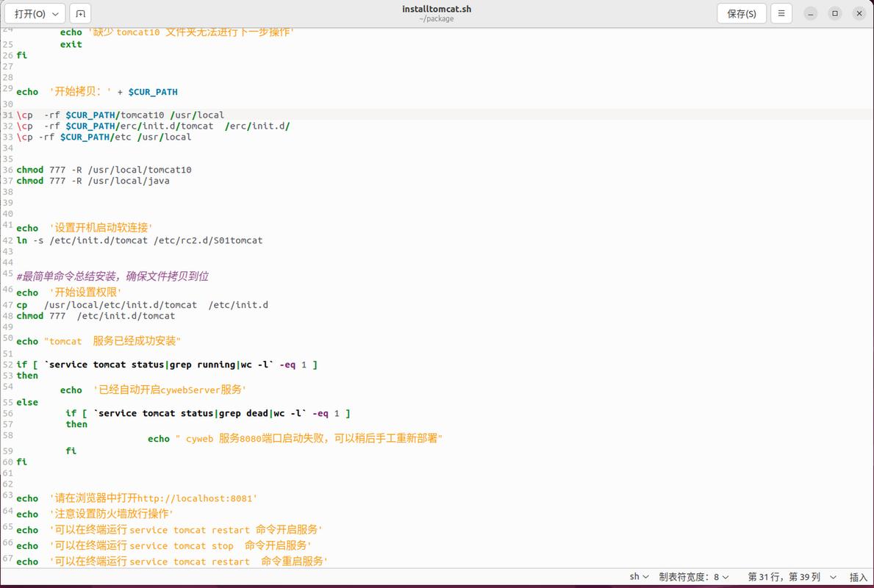Click 'chmod 777 -R /usr/local/tomcat10' line
The width and height of the screenshot is (874, 588).
(104, 170)
